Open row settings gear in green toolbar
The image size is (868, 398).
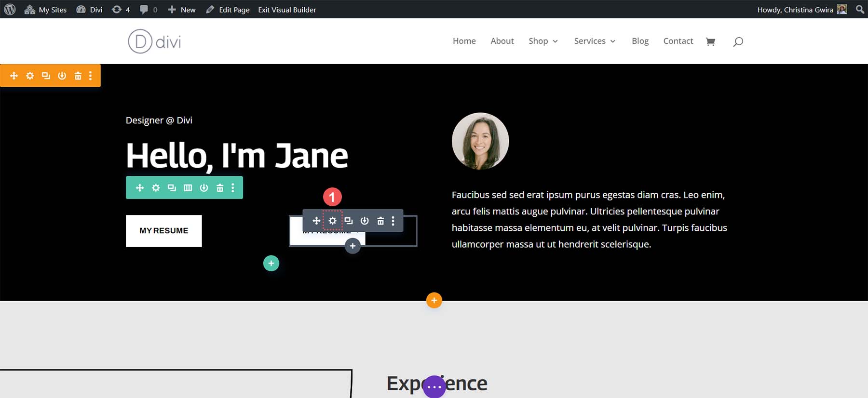156,187
